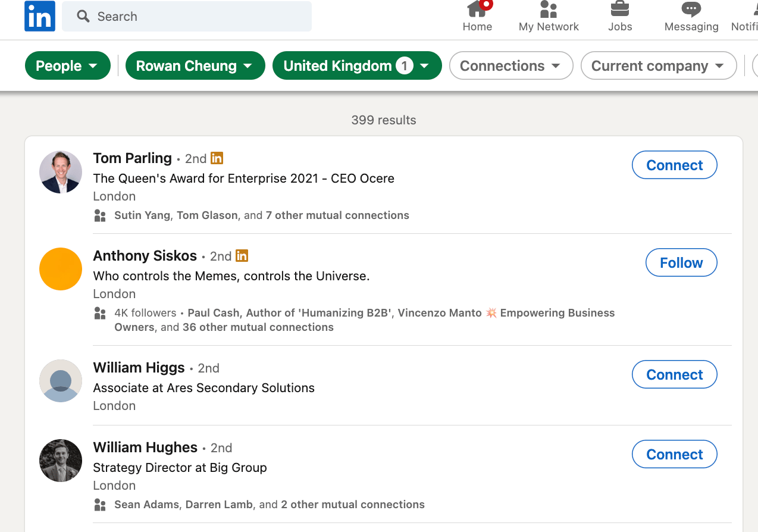The width and height of the screenshot is (758, 532).
Task: Connect with William Higgs
Action: (674, 375)
